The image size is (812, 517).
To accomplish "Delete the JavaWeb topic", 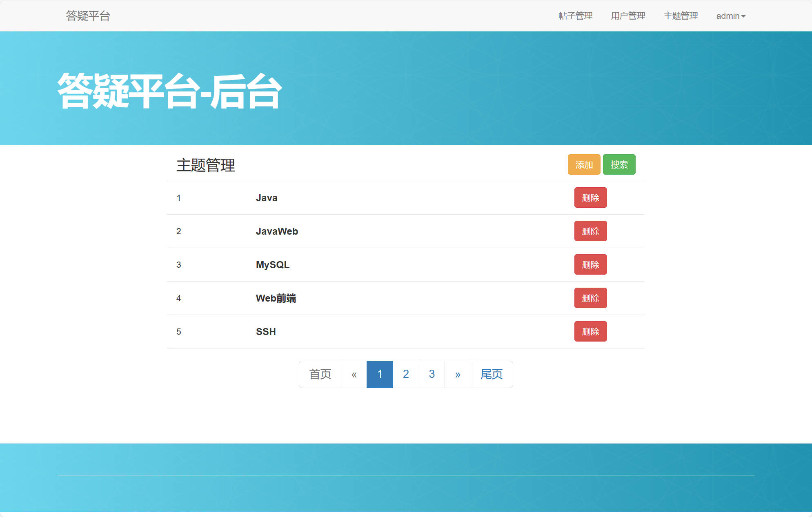I will click(590, 231).
